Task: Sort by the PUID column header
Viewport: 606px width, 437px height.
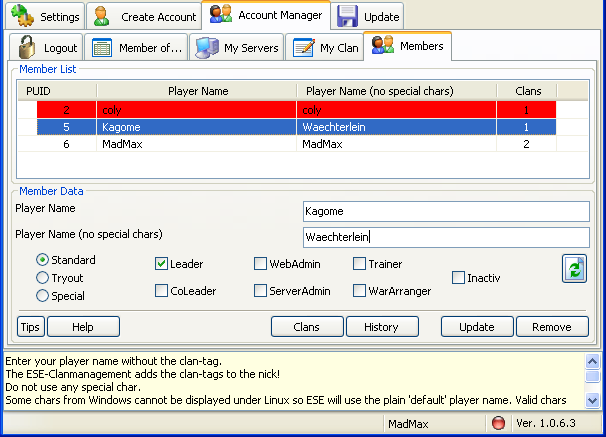Action: pos(57,91)
